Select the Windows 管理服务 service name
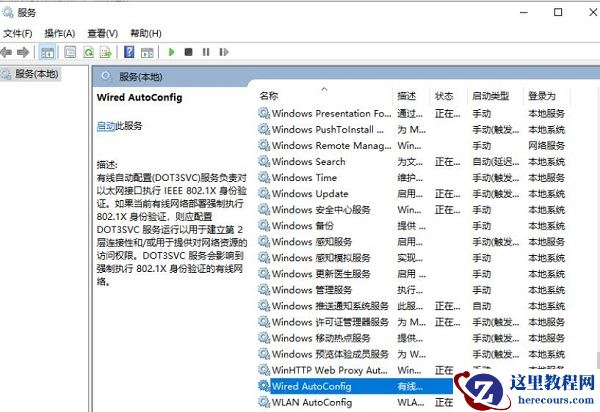Screen dimensions: 600x412 point(312,290)
